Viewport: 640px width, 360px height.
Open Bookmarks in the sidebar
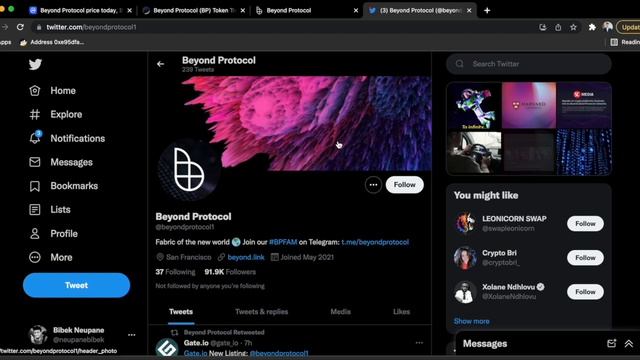[63, 186]
